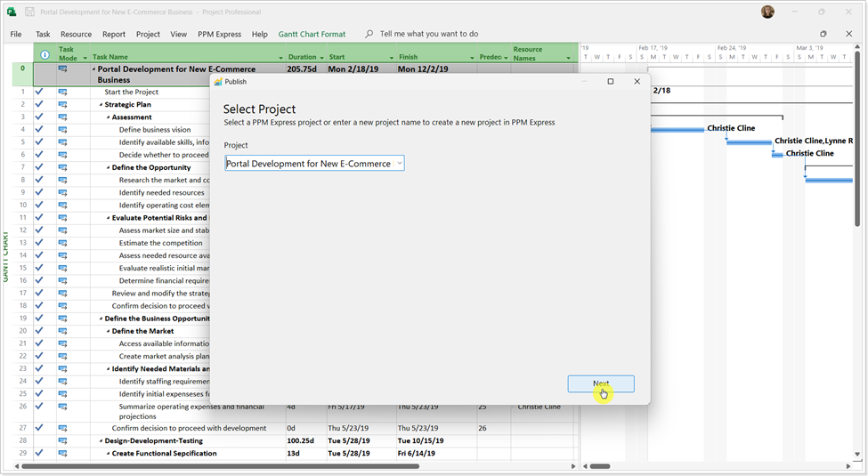
Task: Click the Publish dialog title icon
Action: pyautogui.click(x=218, y=81)
